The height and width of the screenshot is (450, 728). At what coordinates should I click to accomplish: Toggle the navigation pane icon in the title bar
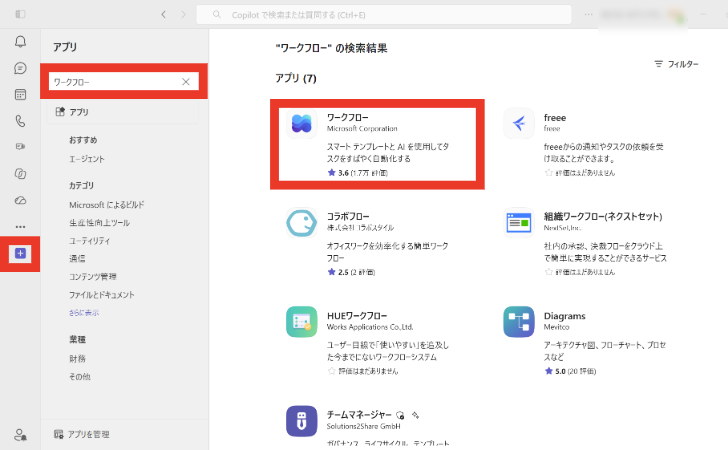point(20,14)
